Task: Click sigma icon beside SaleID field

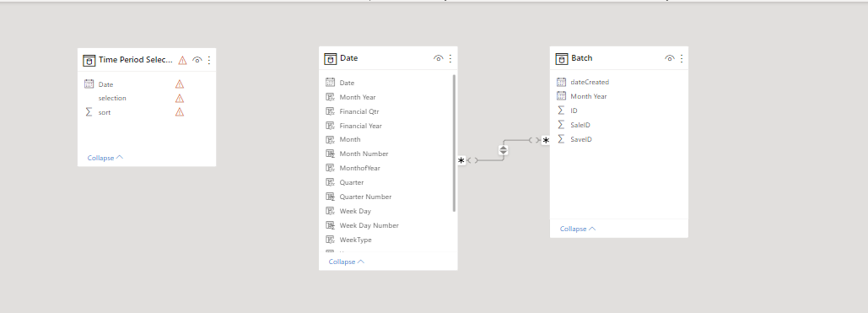Action: click(x=561, y=125)
